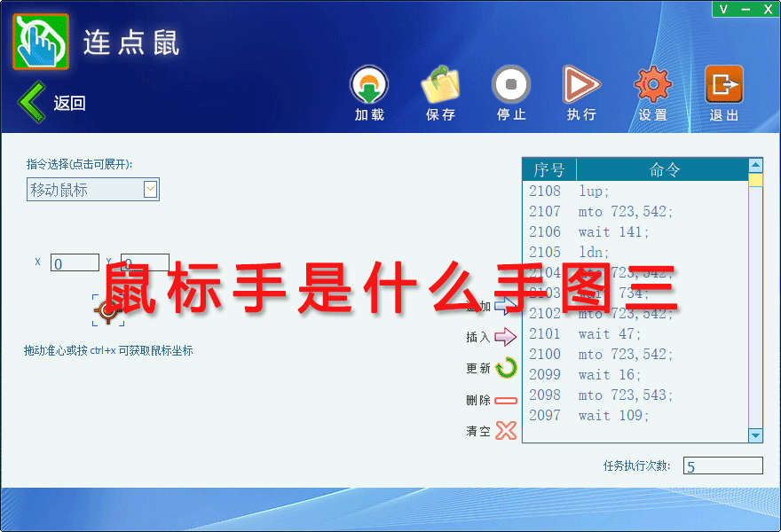Screen dimensions: 781x532
Task: Click the 保存 (save) shopping bag icon
Action: (x=440, y=84)
